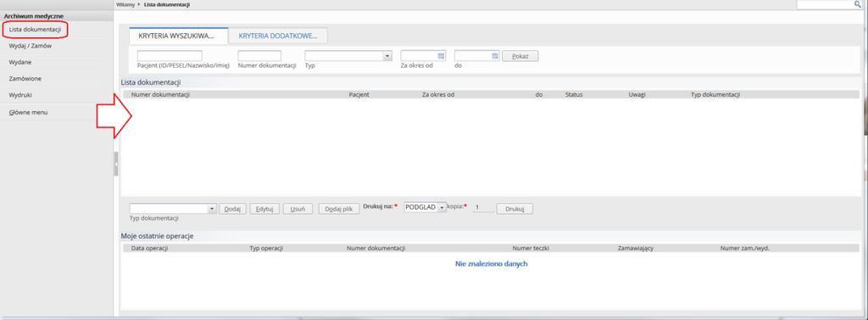The image size is (868, 320).
Task: Click the 'Za okres od' column header
Action: point(438,95)
